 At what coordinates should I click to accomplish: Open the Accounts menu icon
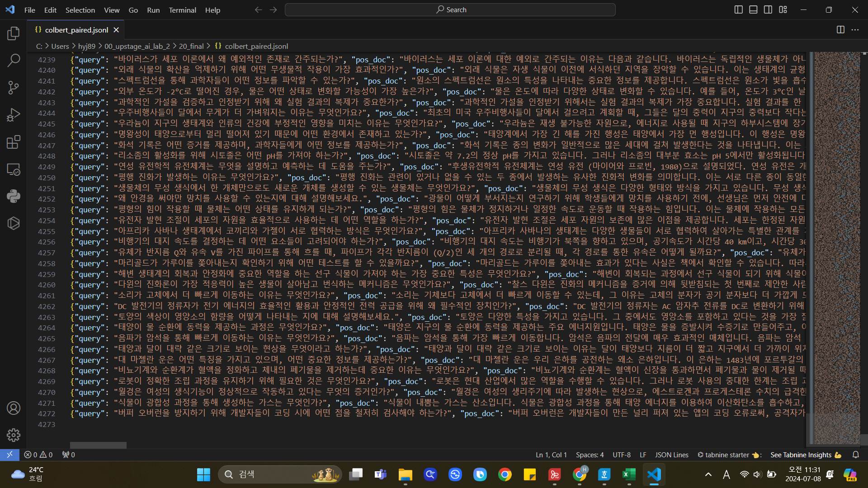coord(14,408)
